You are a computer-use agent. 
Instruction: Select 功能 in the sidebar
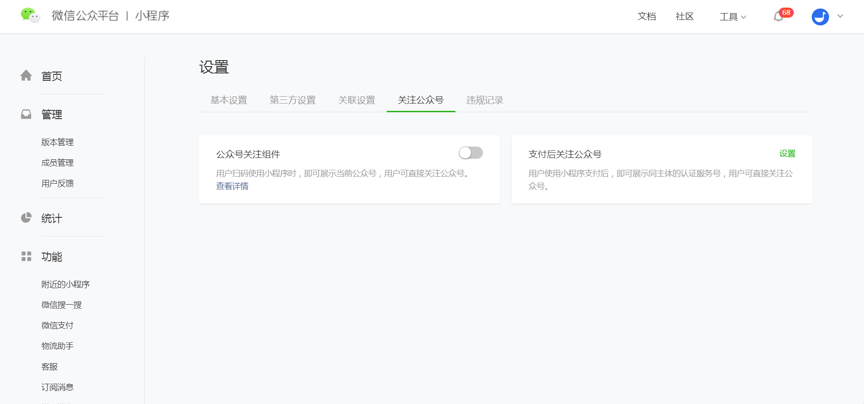[x=52, y=257]
